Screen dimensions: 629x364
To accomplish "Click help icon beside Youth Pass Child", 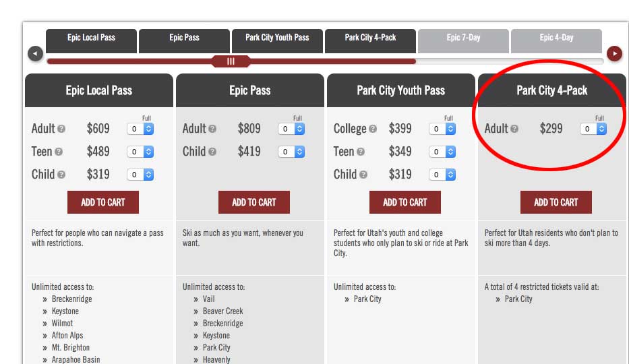I will tap(363, 175).
